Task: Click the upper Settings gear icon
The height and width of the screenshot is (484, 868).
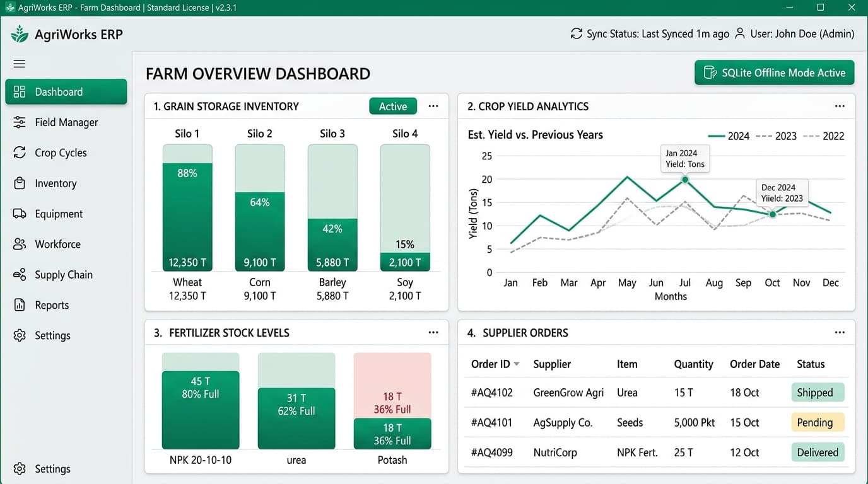Action: pos(20,335)
